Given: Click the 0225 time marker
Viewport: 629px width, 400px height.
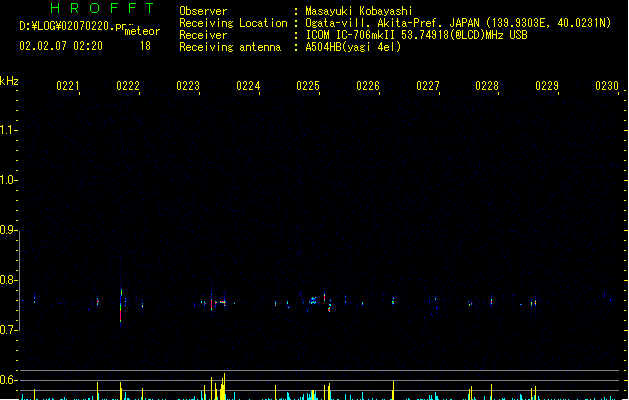Looking at the screenshot, I should (308, 86).
